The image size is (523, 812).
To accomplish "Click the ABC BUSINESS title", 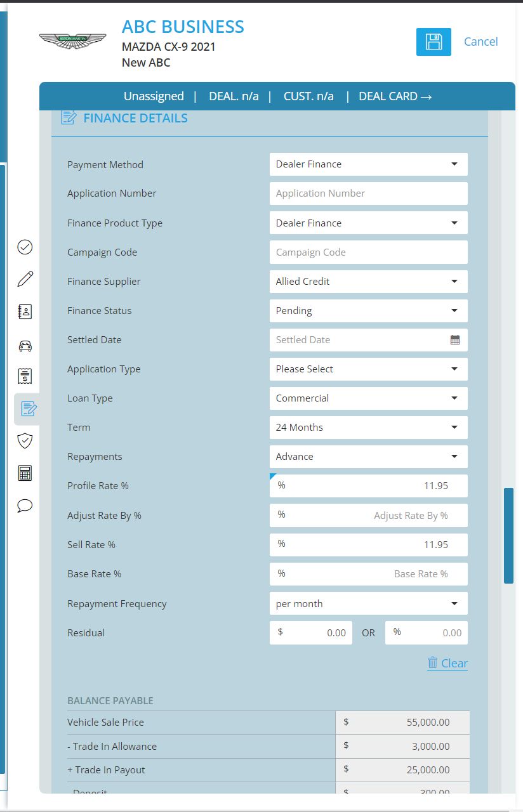I will click(183, 27).
